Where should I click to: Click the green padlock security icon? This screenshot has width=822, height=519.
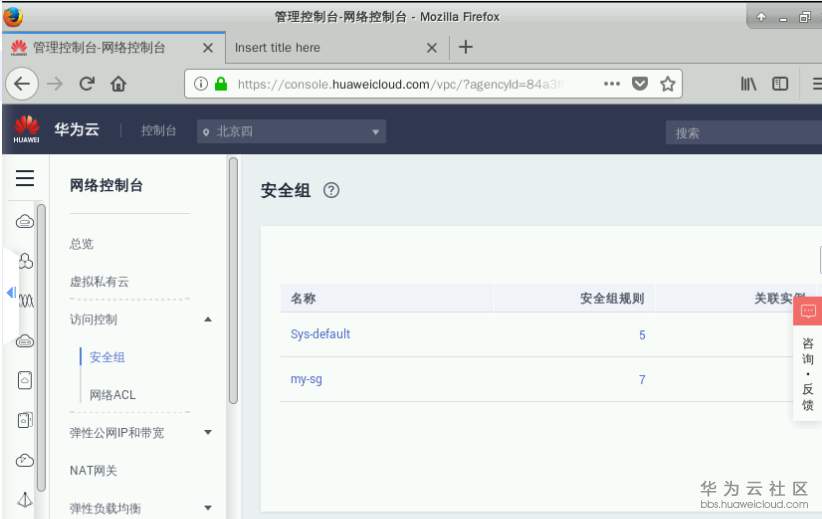point(221,84)
